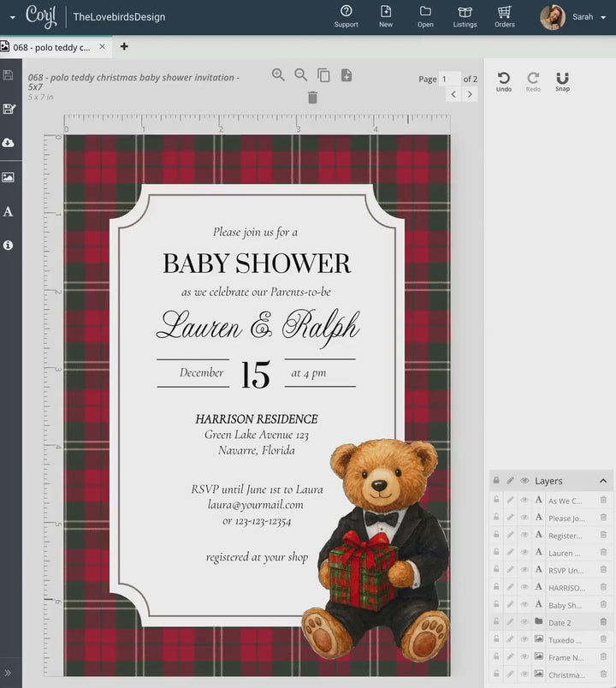
Task: Click the Undo button
Action: [x=504, y=81]
